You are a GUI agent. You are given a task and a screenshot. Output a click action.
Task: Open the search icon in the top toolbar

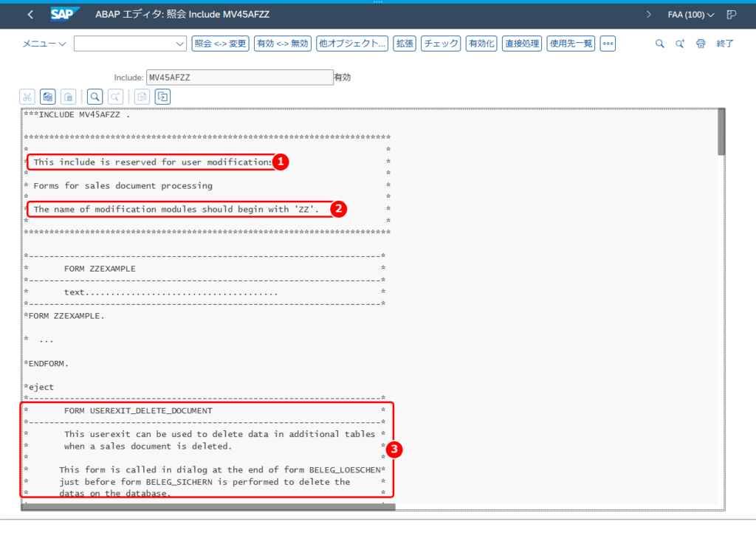(x=659, y=44)
